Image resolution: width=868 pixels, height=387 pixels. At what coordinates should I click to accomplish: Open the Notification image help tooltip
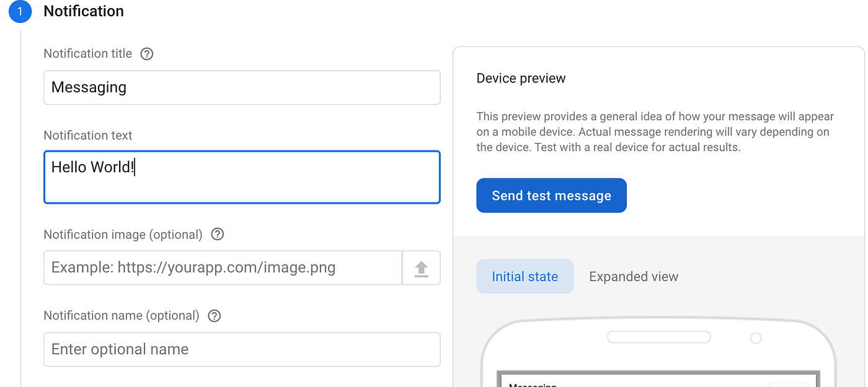click(217, 234)
